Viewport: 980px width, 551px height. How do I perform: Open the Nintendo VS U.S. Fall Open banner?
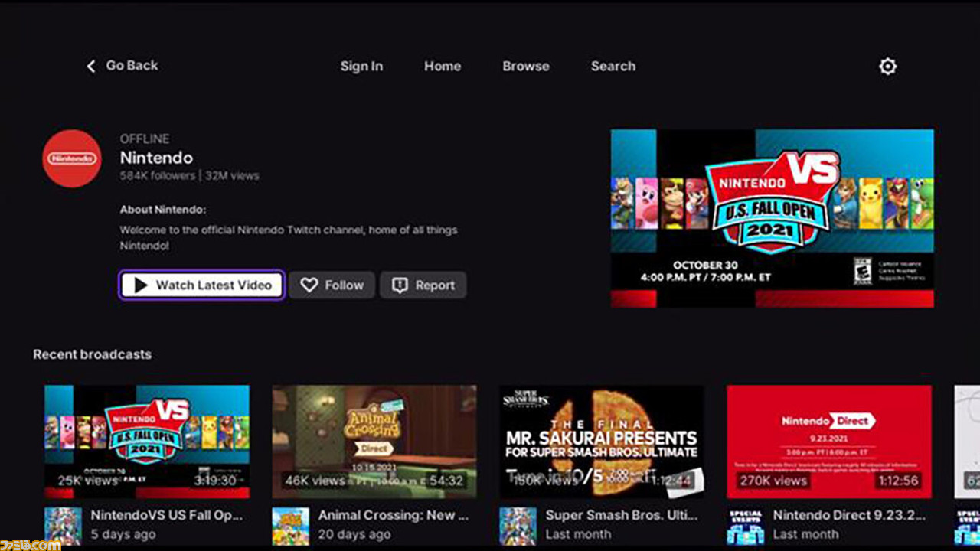(772, 218)
